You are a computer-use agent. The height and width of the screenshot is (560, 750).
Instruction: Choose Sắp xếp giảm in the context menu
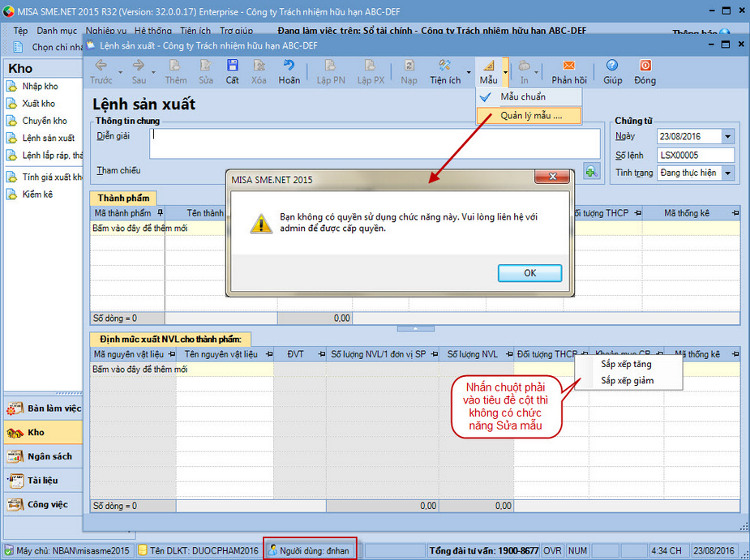click(x=627, y=381)
